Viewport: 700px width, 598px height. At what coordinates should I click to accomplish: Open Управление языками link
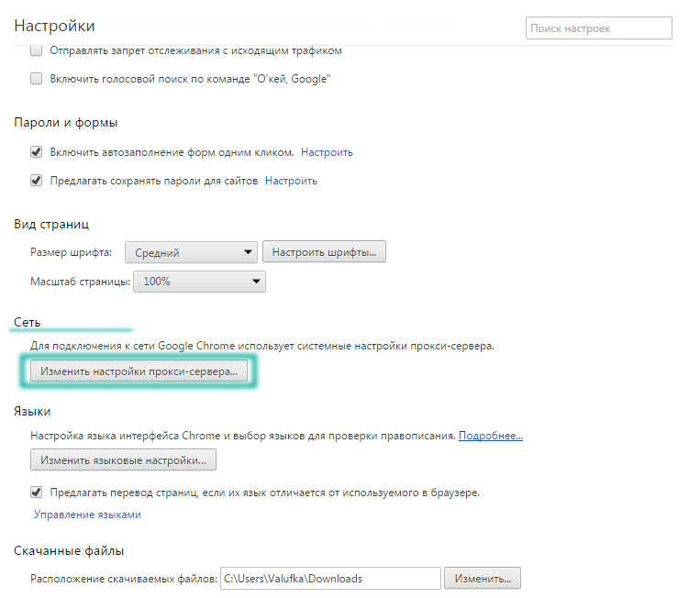pos(87,515)
